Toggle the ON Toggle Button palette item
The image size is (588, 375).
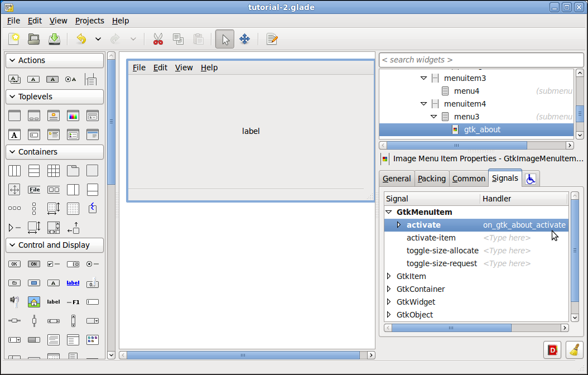coord(34,264)
